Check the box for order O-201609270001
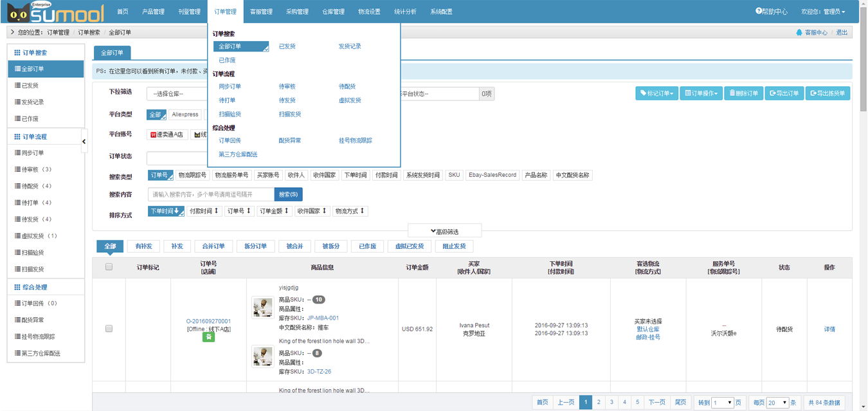Screen dimensions: 868x411 (109, 329)
